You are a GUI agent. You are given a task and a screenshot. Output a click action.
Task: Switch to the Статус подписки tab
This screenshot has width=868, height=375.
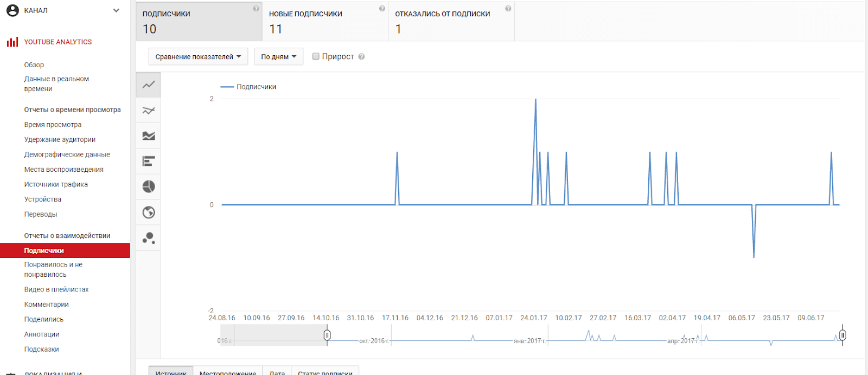(x=325, y=371)
